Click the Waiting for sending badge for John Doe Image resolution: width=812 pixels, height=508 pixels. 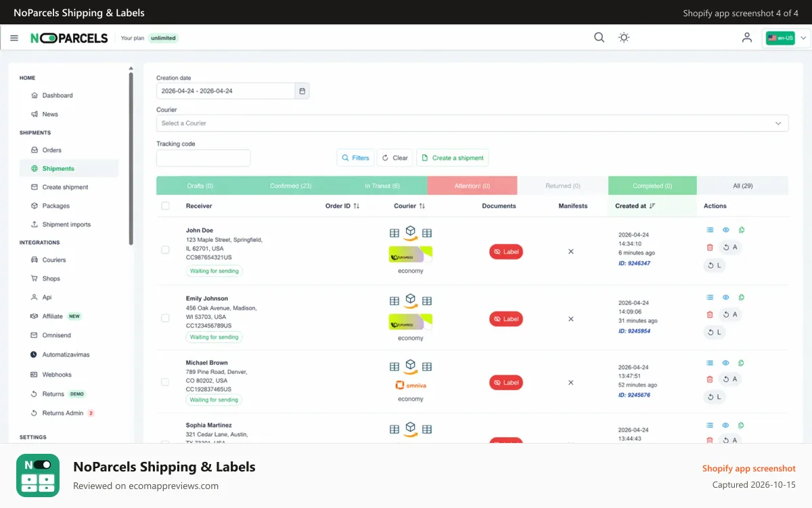point(214,271)
